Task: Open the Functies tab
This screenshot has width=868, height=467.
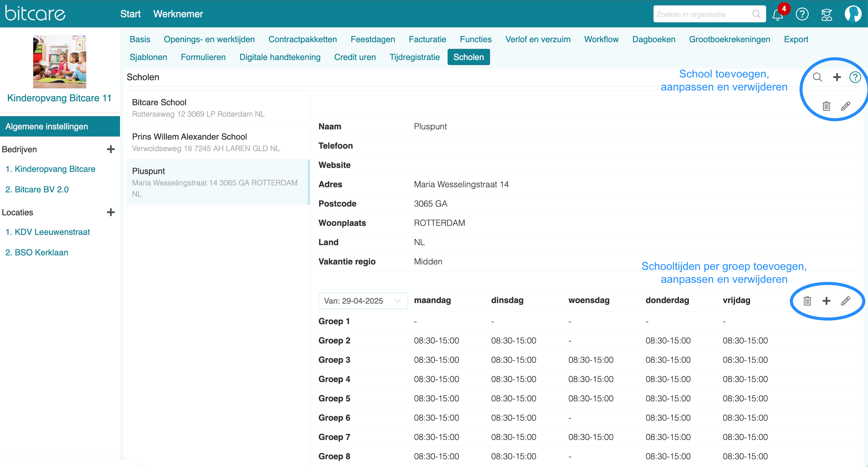Action: [x=476, y=39]
